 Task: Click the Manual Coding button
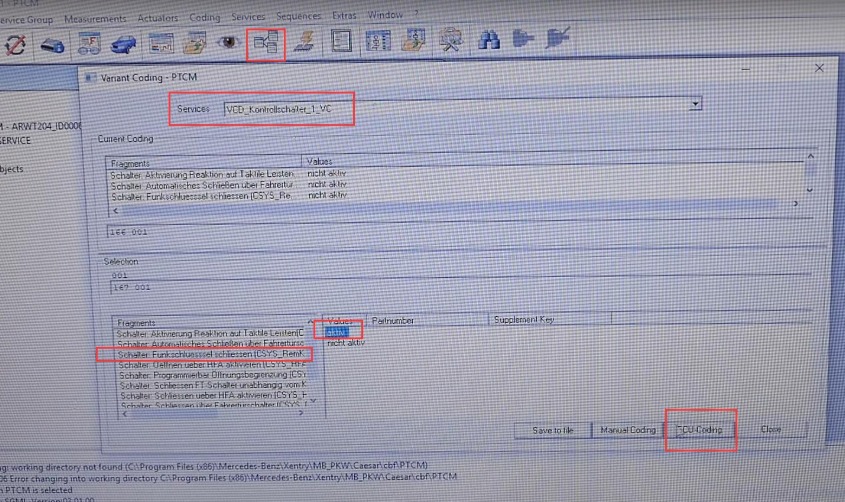click(x=628, y=430)
